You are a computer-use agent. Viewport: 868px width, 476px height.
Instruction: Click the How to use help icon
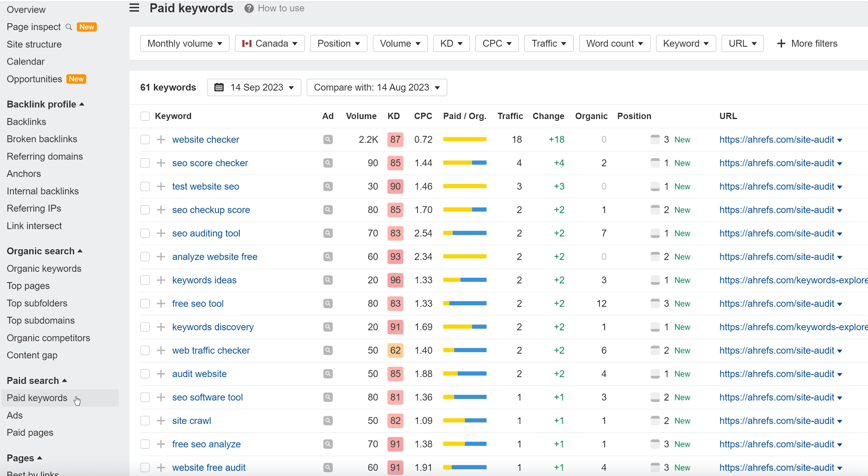pyautogui.click(x=249, y=8)
